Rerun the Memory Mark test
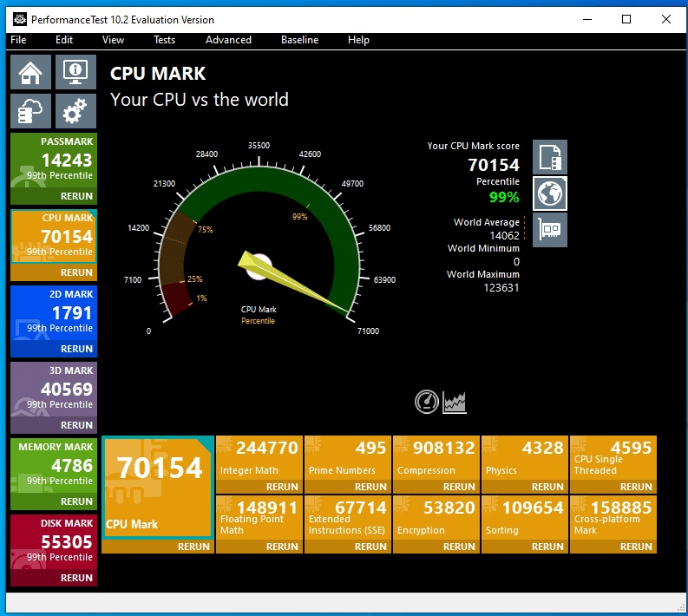Image resolution: width=688 pixels, height=616 pixels. [54, 501]
